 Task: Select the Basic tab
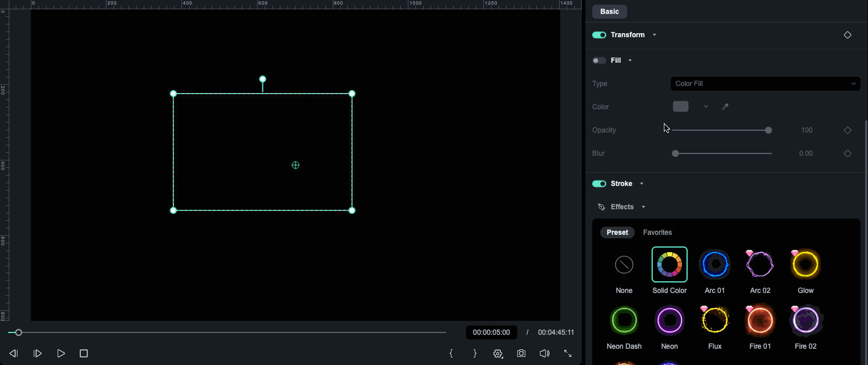(609, 11)
